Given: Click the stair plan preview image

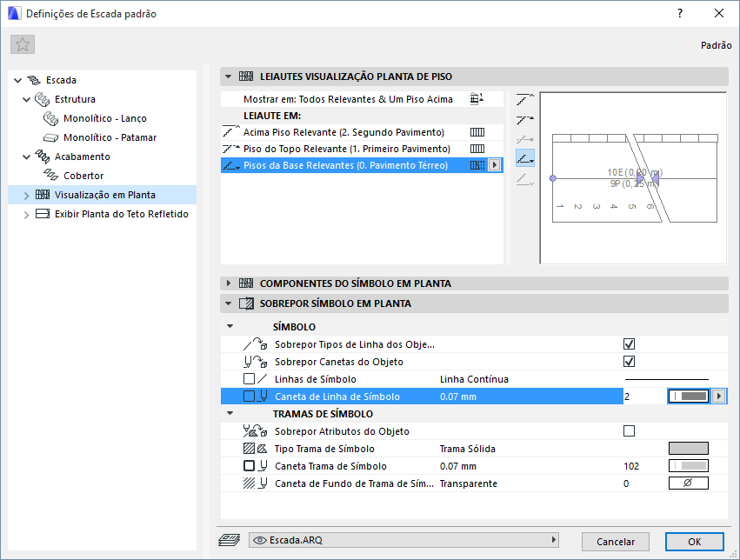Looking at the screenshot, I should pos(633,178).
